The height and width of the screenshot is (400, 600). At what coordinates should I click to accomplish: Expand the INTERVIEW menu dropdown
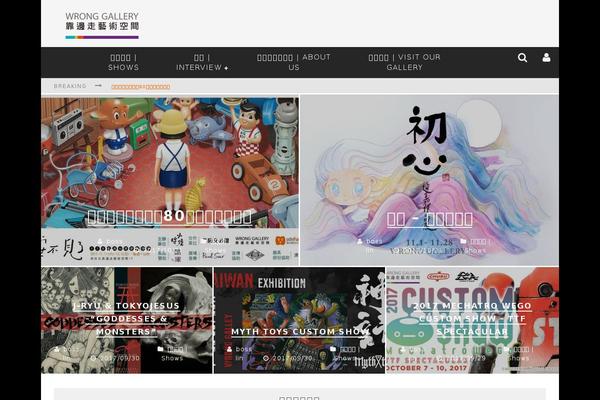click(202, 62)
